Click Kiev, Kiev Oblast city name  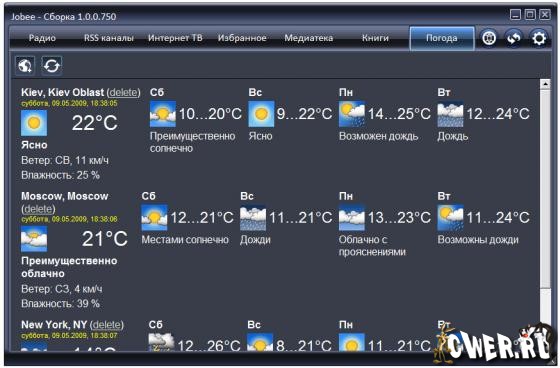pos(62,93)
